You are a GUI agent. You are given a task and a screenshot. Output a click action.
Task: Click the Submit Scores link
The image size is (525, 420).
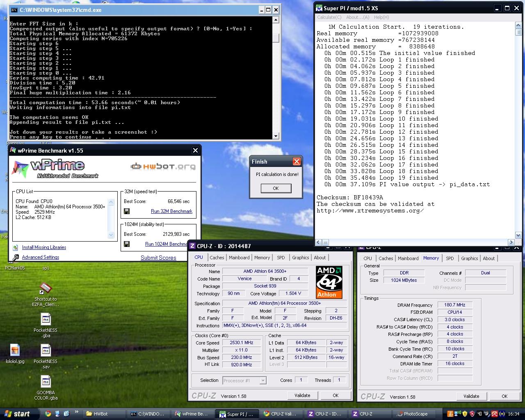coord(158,258)
